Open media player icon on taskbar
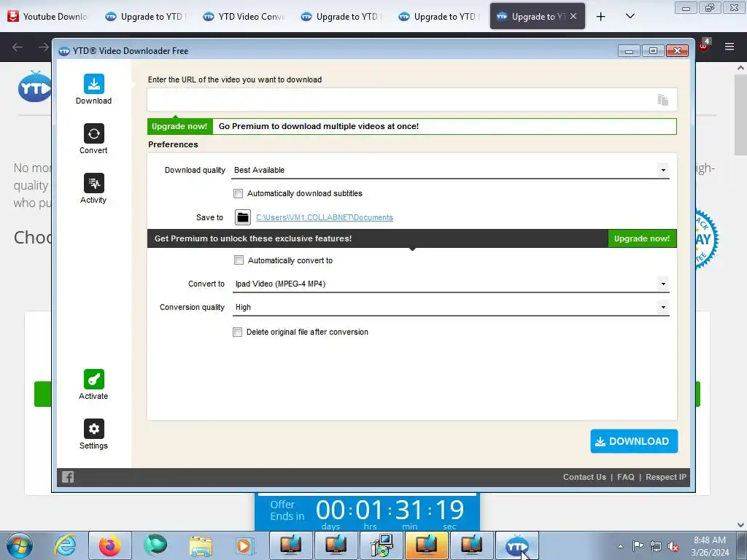The width and height of the screenshot is (747, 560). pyautogui.click(x=246, y=545)
